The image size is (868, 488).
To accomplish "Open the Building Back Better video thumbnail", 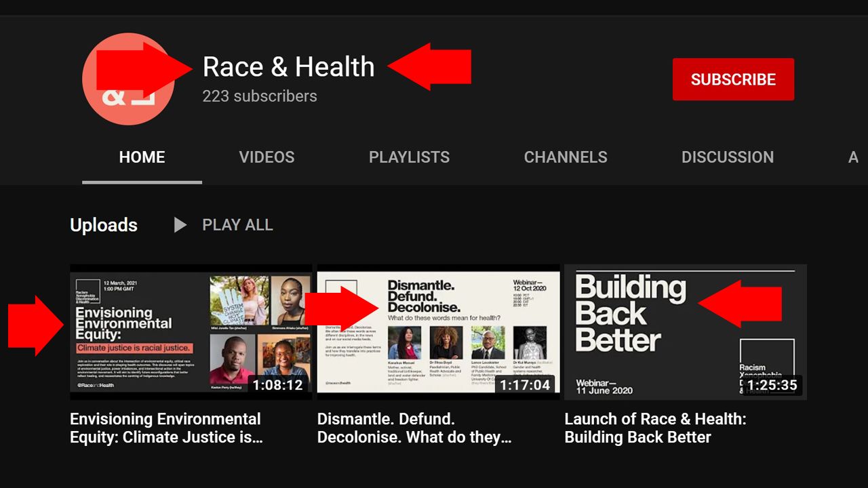I will (685, 331).
